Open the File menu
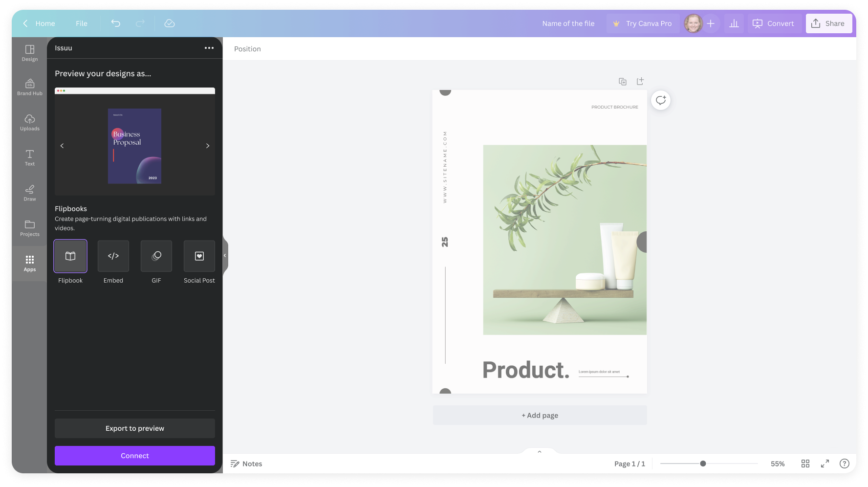Viewport: 868px width, 487px height. tap(82, 23)
